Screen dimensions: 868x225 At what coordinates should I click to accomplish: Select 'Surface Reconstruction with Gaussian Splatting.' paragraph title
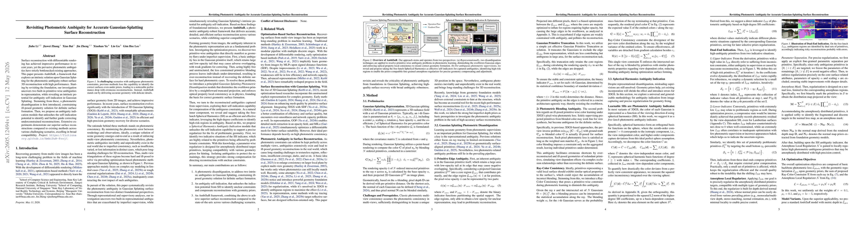[x=291, y=86]
